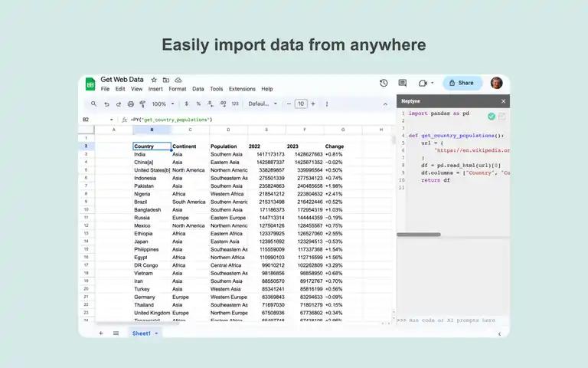Click the redo arrow in toolbar
Screen dimensions: 588x368
pos(119,104)
